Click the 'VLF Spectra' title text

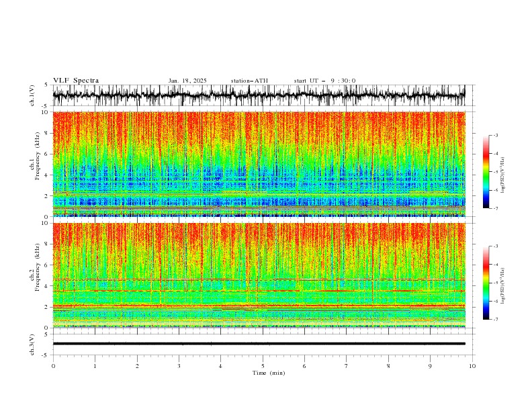[x=76, y=81]
